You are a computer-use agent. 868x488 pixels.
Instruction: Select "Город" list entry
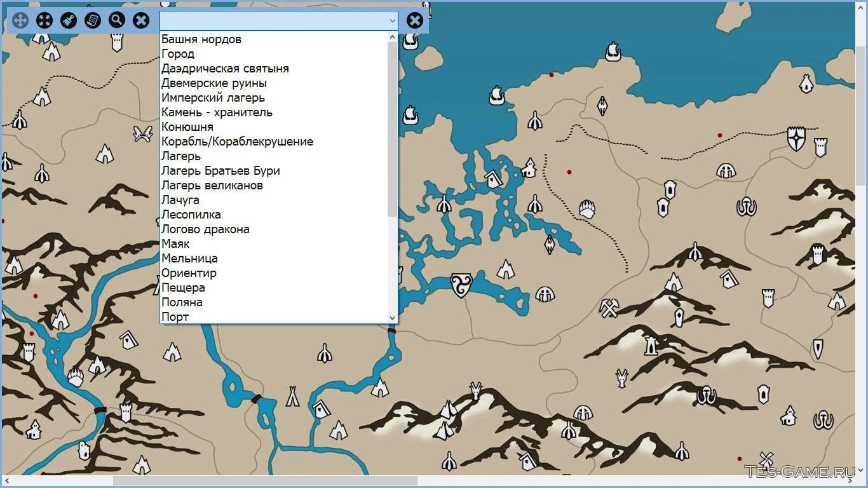tap(178, 54)
